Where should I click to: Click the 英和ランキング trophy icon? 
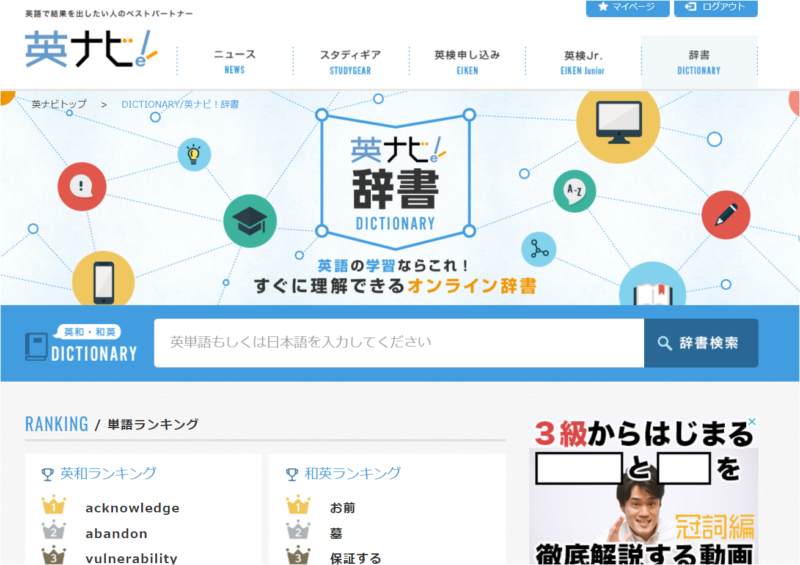tap(47, 475)
